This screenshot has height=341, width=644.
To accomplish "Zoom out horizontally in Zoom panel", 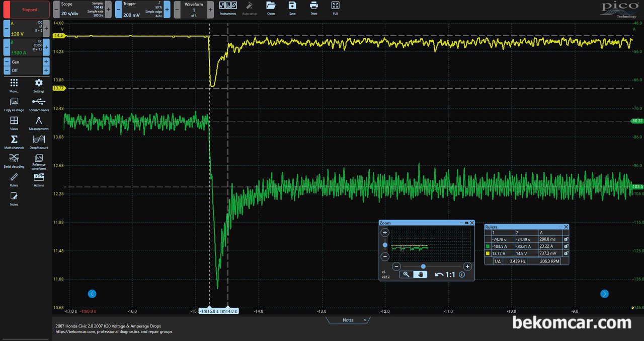I will 396,266.
